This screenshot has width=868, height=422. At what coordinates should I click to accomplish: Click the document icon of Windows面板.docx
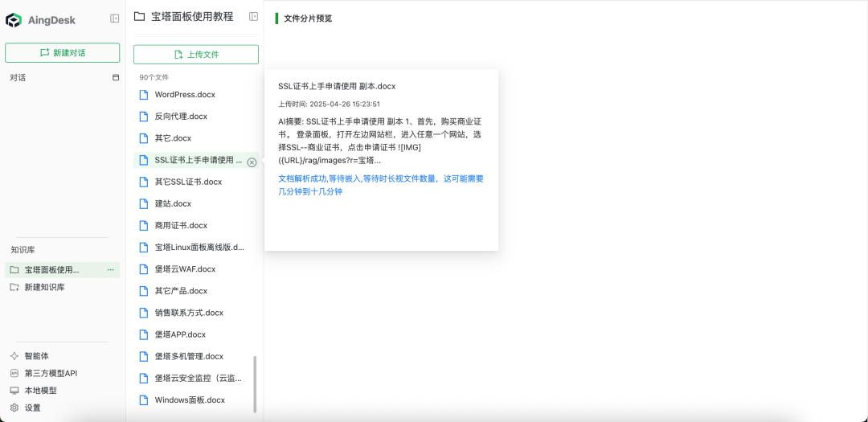click(x=144, y=399)
